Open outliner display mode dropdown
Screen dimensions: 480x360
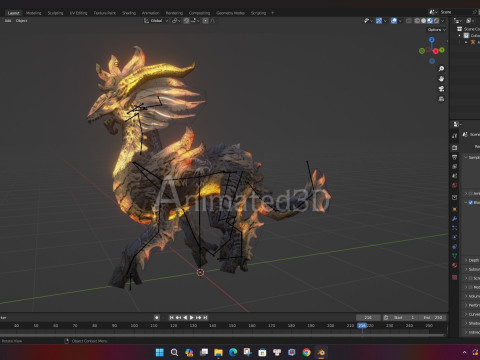(x=459, y=21)
